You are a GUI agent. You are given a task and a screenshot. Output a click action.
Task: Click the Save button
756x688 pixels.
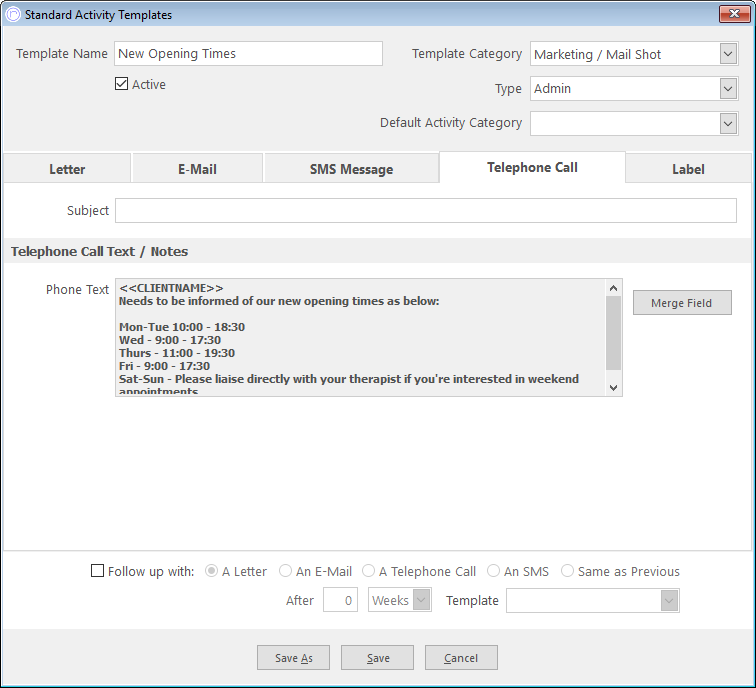point(377,658)
